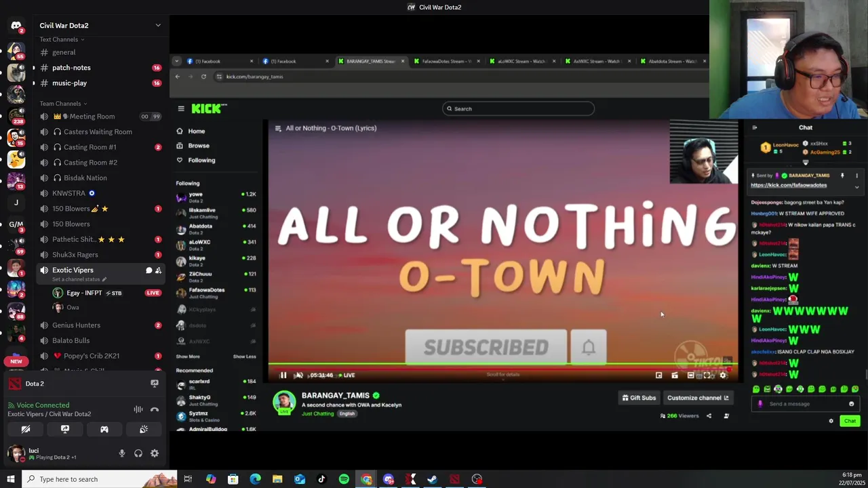
Task: Join the Genius Hunters voice channel
Action: (x=100, y=325)
